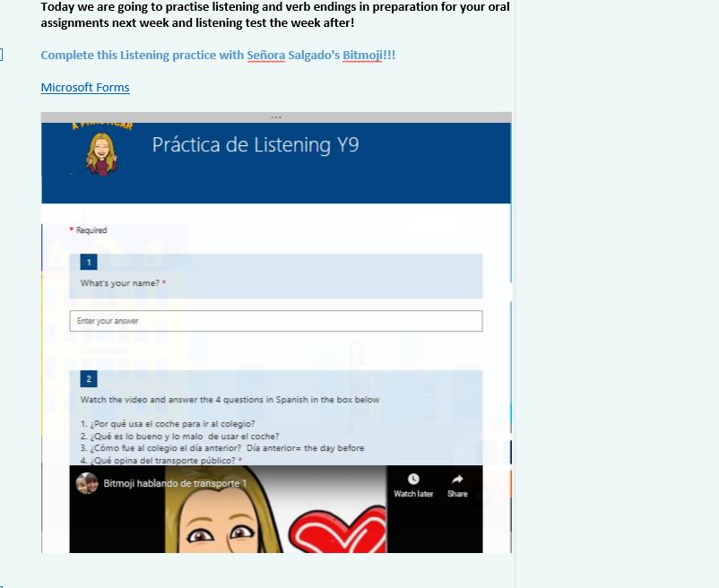Select the 'What's your name?' question text
The height and width of the screenshot is (588, 719).
tap(120, 283)
